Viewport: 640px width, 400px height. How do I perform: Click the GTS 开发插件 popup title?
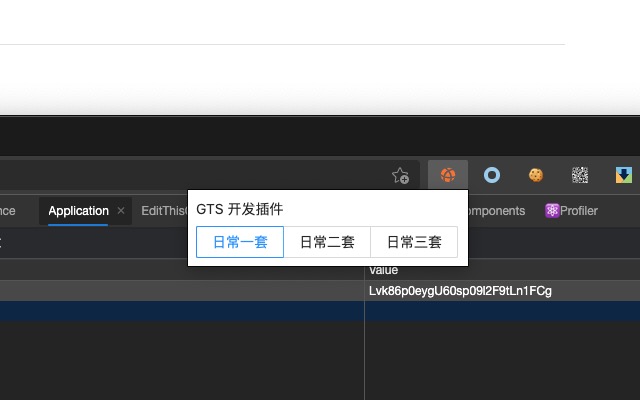click(x=240, y=209)
